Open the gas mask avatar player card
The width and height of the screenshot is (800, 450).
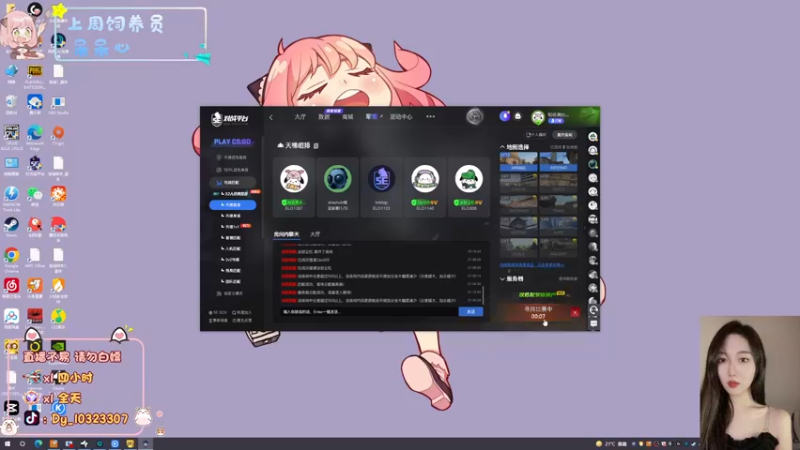click(338, 187)
